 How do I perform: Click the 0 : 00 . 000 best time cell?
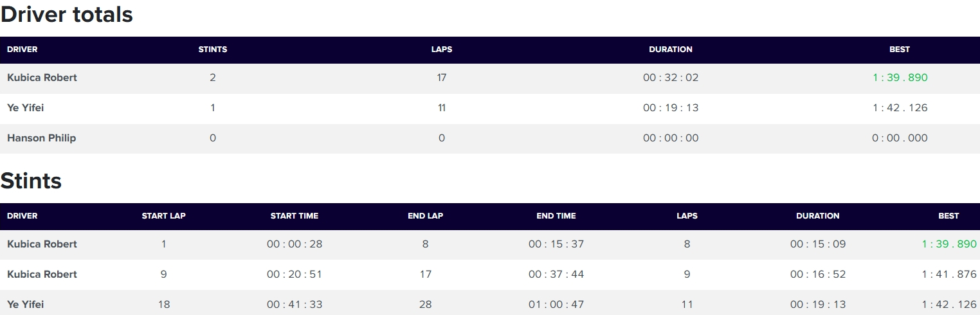[x=900, y=138]
